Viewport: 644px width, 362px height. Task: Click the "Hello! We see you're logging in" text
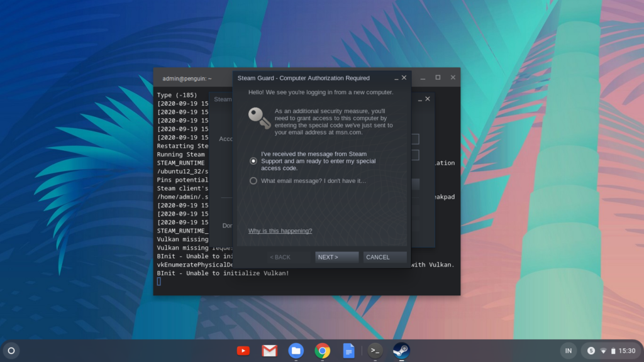tap(321, 92)
